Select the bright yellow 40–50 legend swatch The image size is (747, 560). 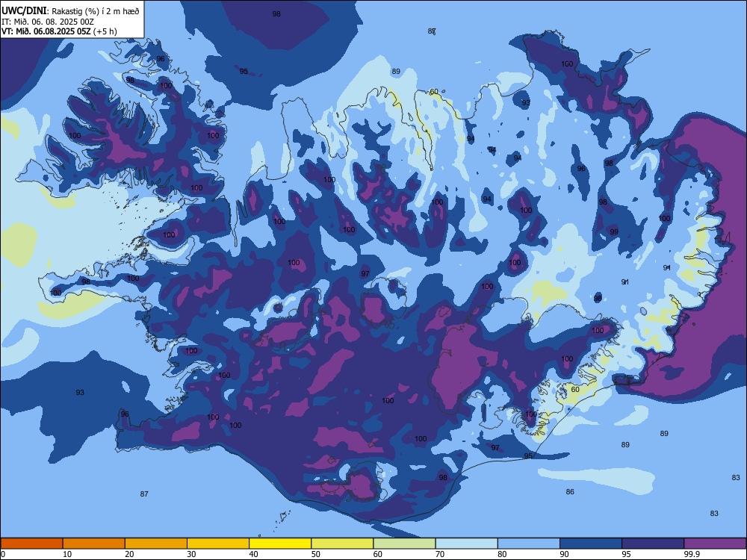(280, 544)
